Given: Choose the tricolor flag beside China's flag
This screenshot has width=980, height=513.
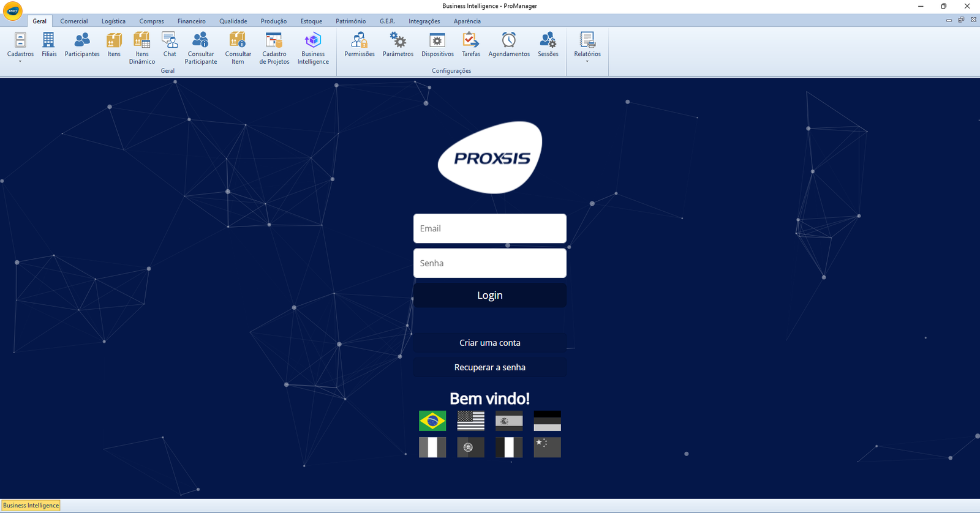Looking at the screenshot, I should (x=509, y=447).
